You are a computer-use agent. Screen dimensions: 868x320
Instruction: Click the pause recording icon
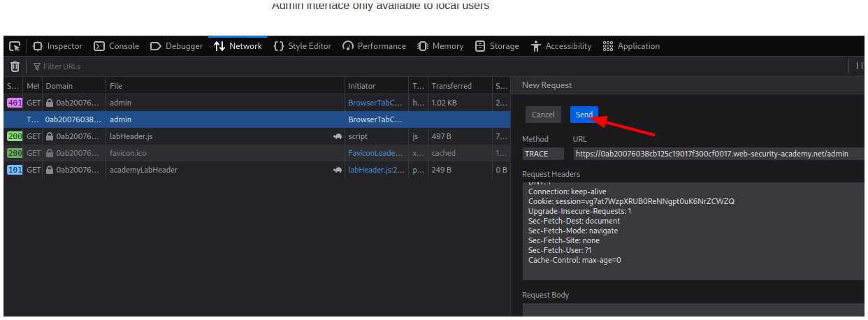pyautogui.click(x=860, y=66)
